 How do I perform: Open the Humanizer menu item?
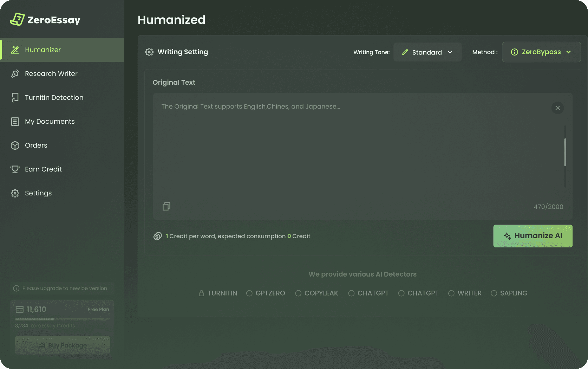point(62,50)
